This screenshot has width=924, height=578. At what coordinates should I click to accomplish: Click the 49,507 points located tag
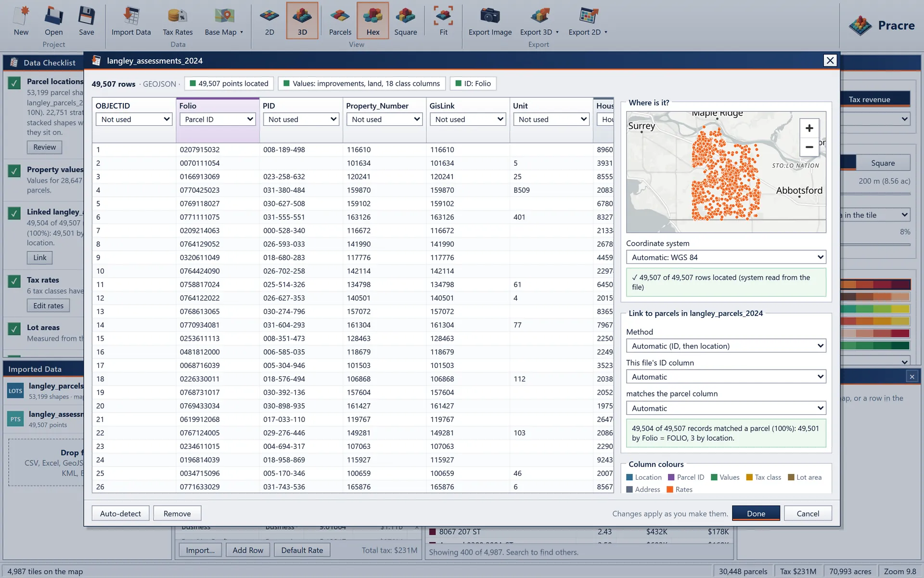click(x=229, y=83)
